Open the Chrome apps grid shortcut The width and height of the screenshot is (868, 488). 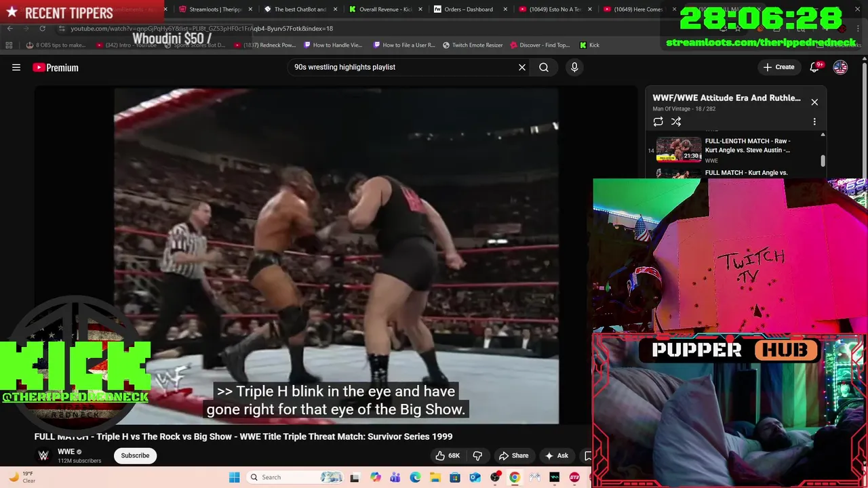(9, 45)
